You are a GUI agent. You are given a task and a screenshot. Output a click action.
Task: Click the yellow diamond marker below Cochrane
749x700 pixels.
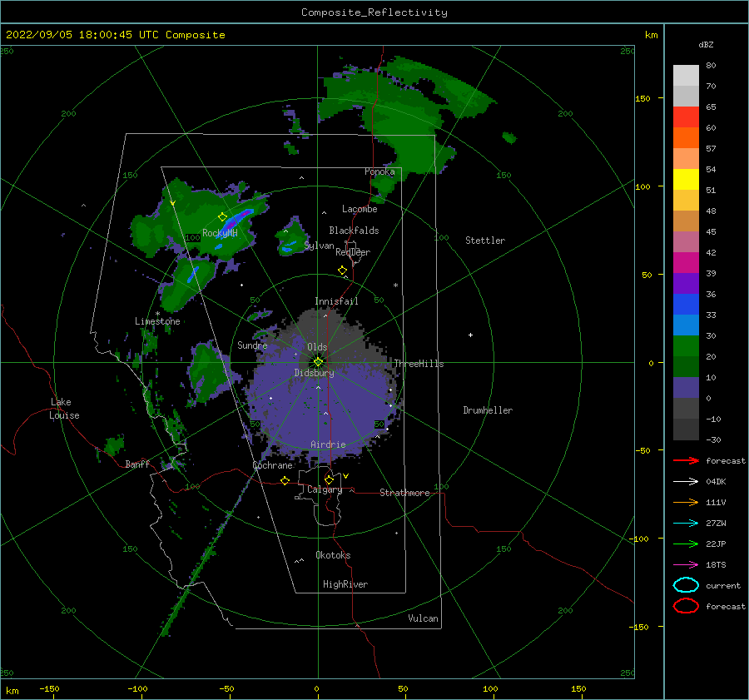285,480
